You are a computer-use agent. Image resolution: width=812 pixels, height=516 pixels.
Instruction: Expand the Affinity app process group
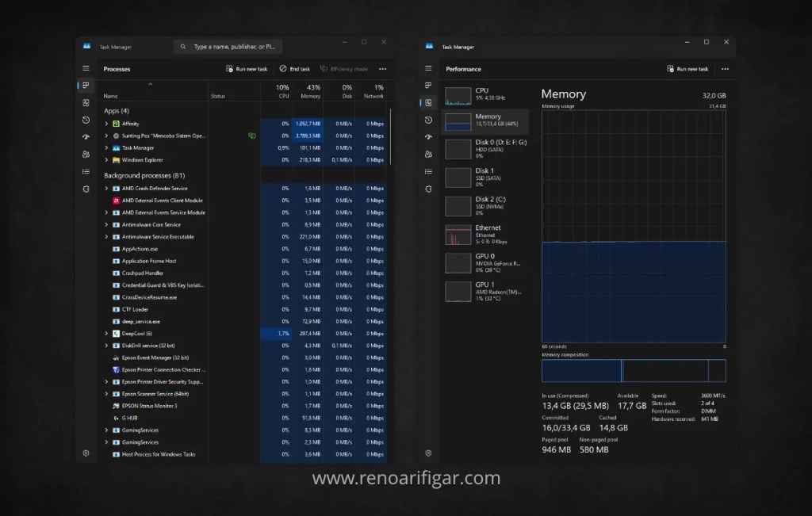coord(107,124)
